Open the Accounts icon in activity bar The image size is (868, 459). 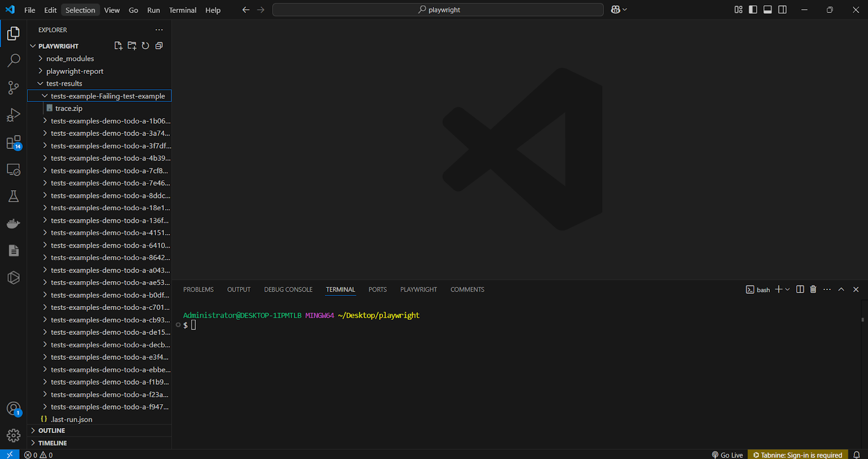[x=14, y=409]
